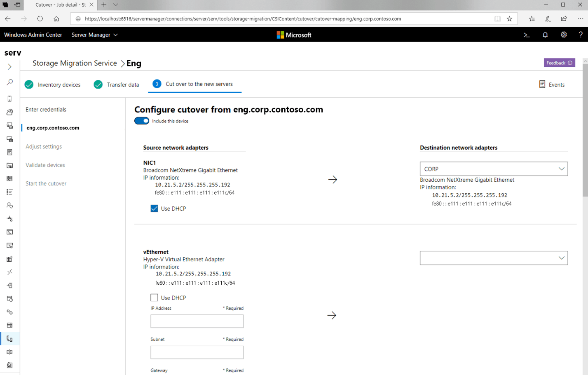This screenshot has width=588, height=375.
Task: Click the browser forward arrow
Action: [x=24, y=19]
